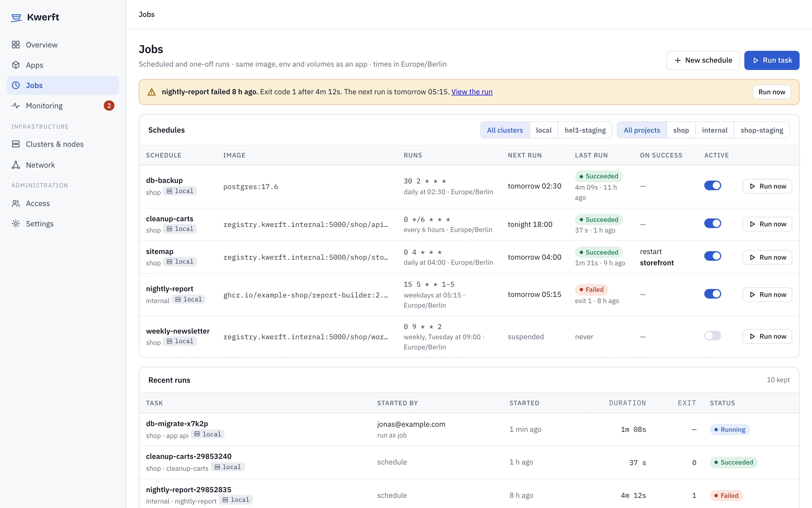This screenshot has height=508, width=812.
Task: Open Overview via its grid icon
Action: coord(16,45)
